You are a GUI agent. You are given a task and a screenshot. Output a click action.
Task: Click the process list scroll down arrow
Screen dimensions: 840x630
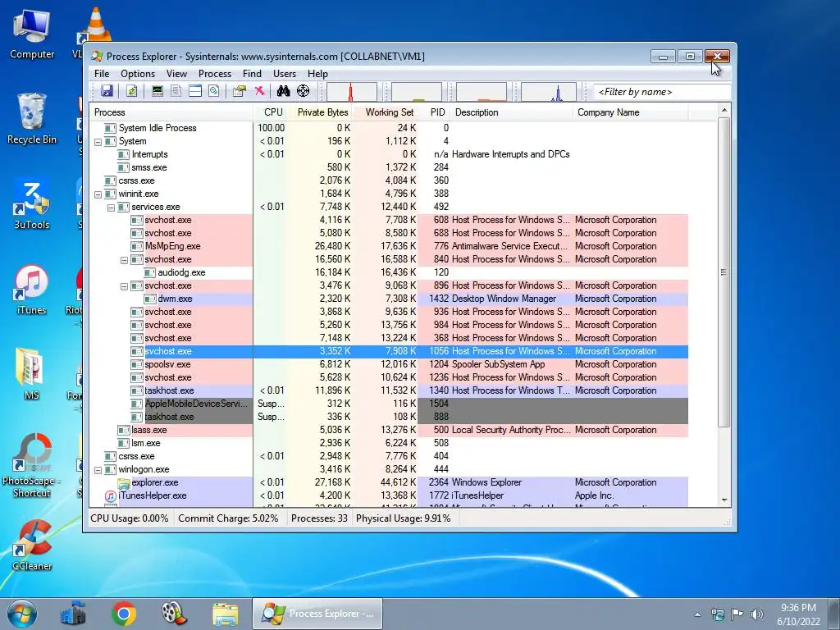pos(724,500)
